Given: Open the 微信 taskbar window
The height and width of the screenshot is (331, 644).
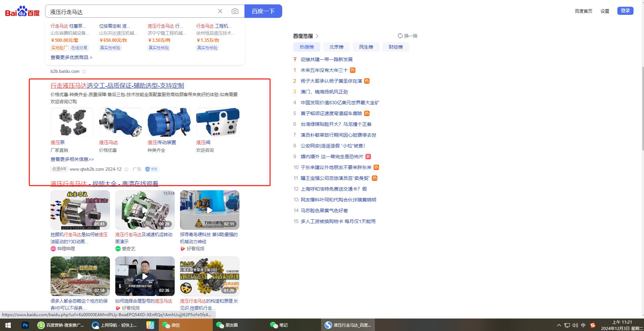Looking at the screenshot, I should coord(185,325).
